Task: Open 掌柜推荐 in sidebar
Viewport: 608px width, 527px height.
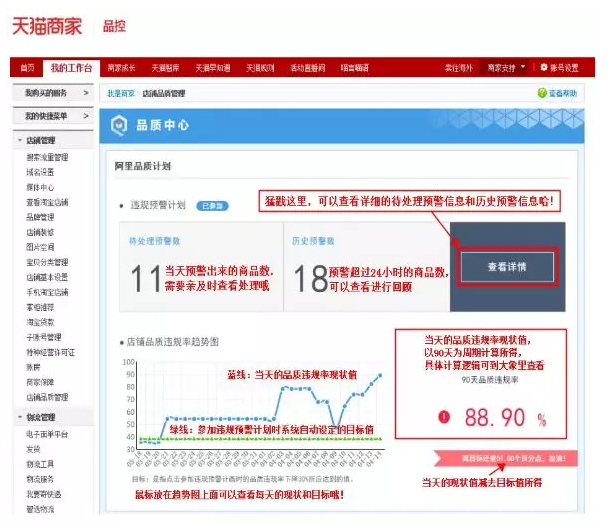Action: click(40, 307)
